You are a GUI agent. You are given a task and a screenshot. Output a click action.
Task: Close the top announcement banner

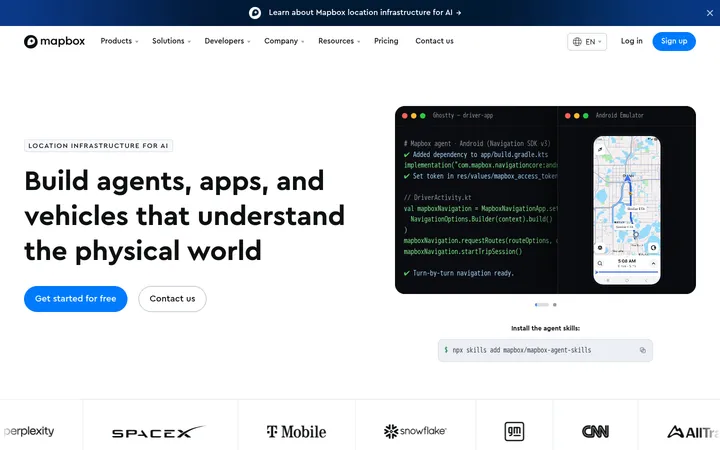pos(709,13)
